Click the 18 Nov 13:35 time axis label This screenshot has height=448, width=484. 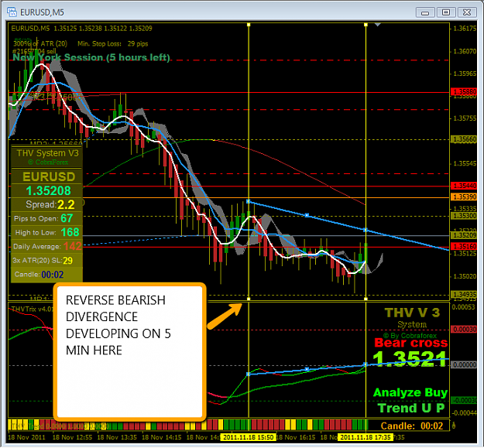click(117, 437)
